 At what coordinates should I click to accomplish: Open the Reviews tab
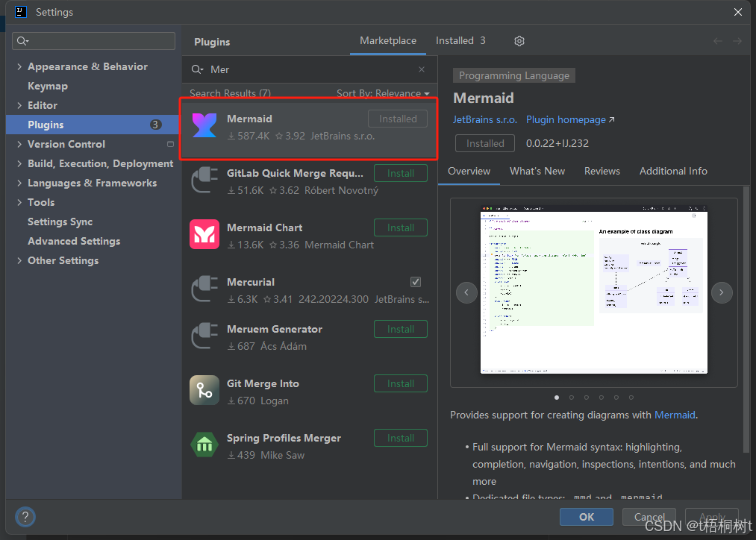(602, 171)
